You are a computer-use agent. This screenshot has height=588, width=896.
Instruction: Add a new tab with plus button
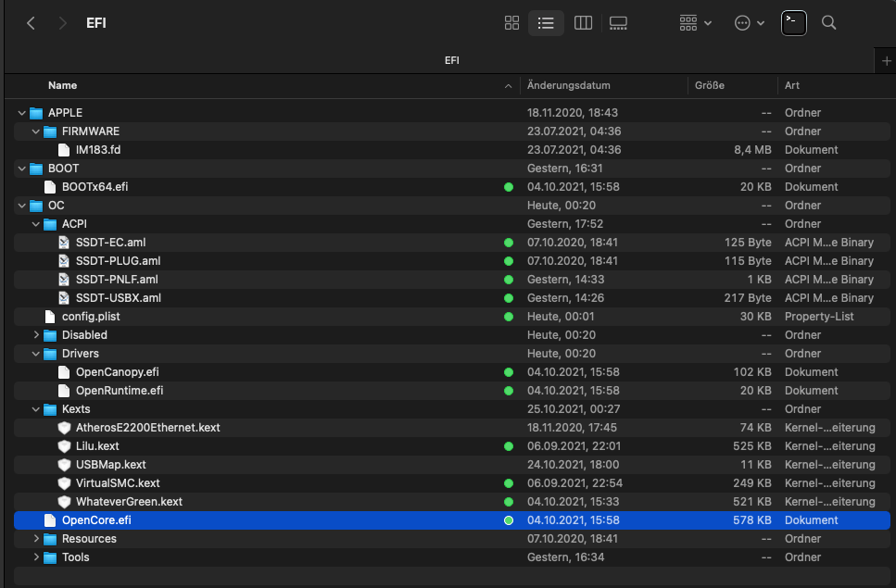click(x=887, y=60)
